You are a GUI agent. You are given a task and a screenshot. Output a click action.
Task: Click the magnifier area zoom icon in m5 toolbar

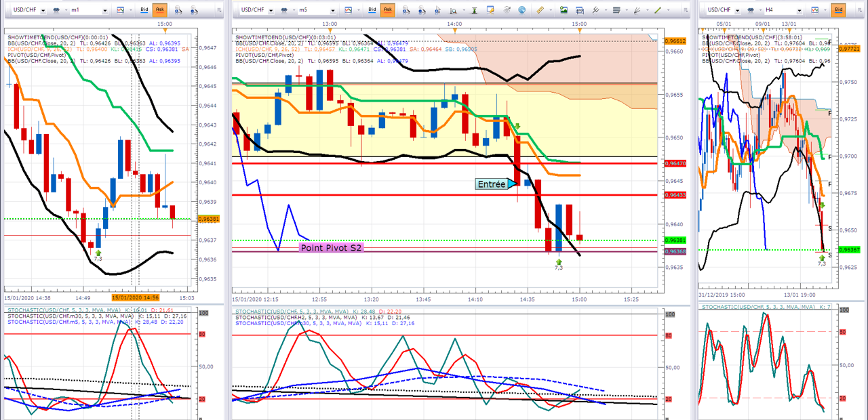click(453, 11)
